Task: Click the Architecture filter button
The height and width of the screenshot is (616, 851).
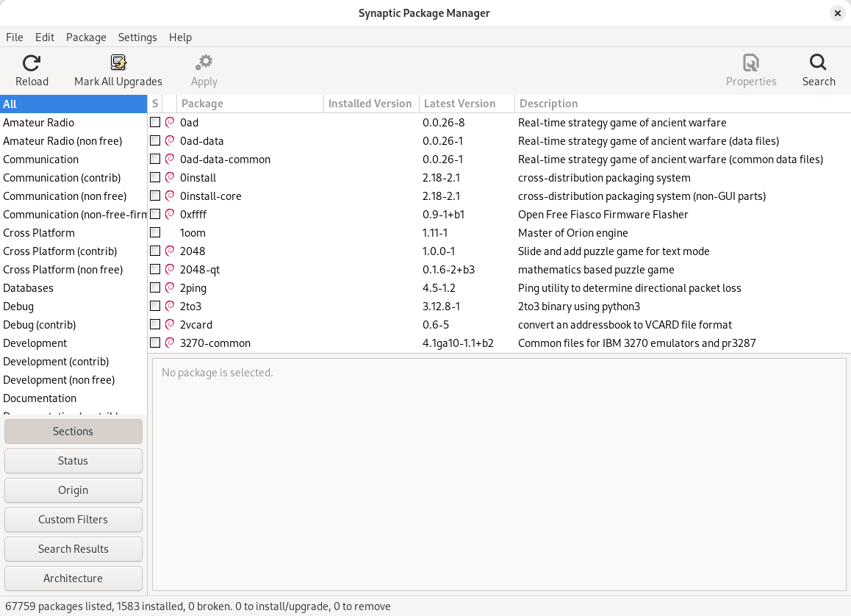Action: tap(73, 578)
